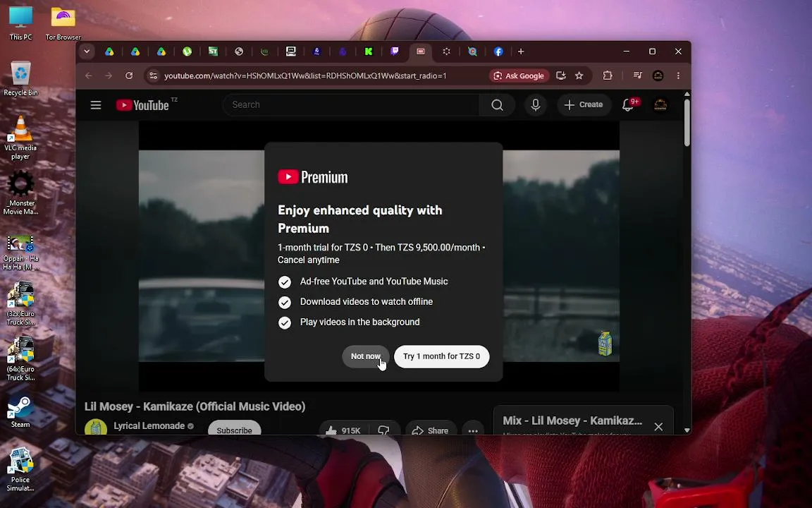Click the Mix - Lil Mosey - Kamikaz... title
The image size is (812, 508).
pos(572,421)
